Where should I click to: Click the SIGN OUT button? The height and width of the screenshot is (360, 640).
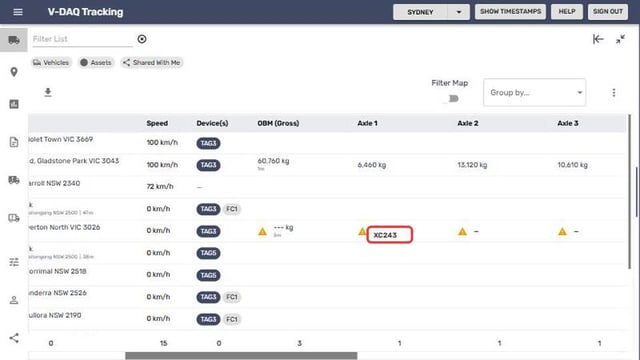pos(608,11)
